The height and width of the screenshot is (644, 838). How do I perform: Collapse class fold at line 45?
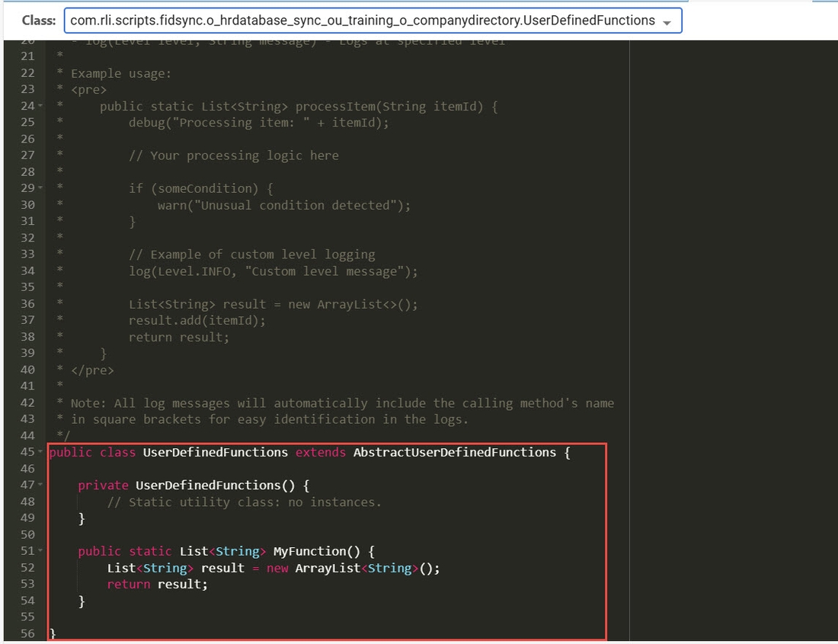click(x=40, y=452)
